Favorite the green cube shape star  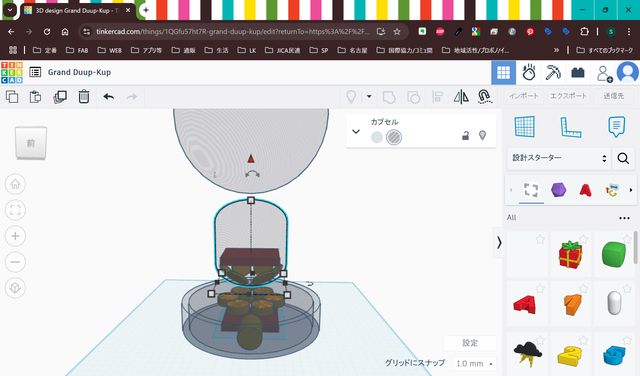pyautogui.click(x=628, y=239)
